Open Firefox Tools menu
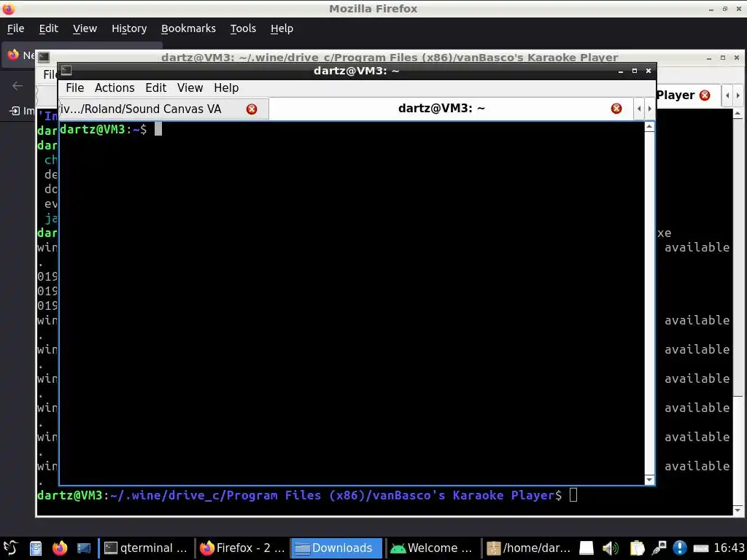The width and height of the screenshot is (747, 560). pos(243,28)
